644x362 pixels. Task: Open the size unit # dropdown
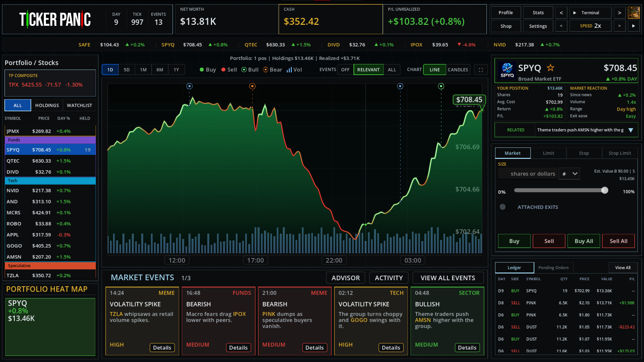(569, 174)
